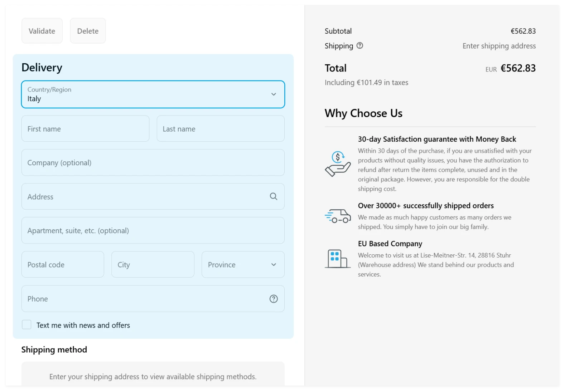Click the search icon in Address field
This screenshot has width=565, height=392.
click(273, 196)
